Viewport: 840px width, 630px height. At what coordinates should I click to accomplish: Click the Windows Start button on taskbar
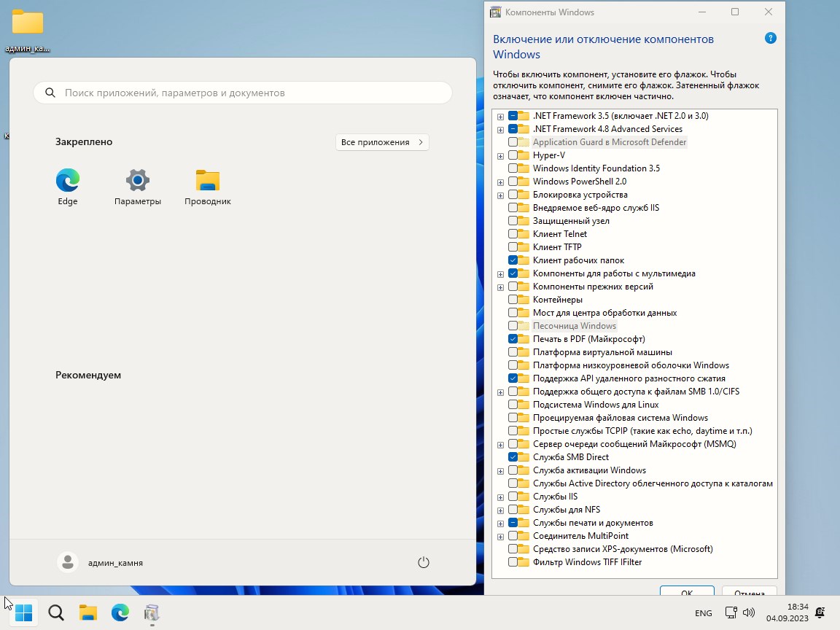pos(23,612)
